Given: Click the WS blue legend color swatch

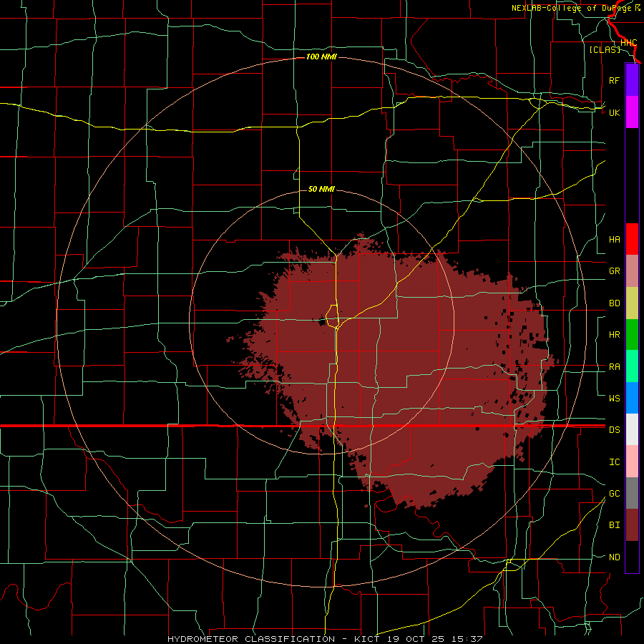Looking at the screenshot, I should click(x=632, y=398).
